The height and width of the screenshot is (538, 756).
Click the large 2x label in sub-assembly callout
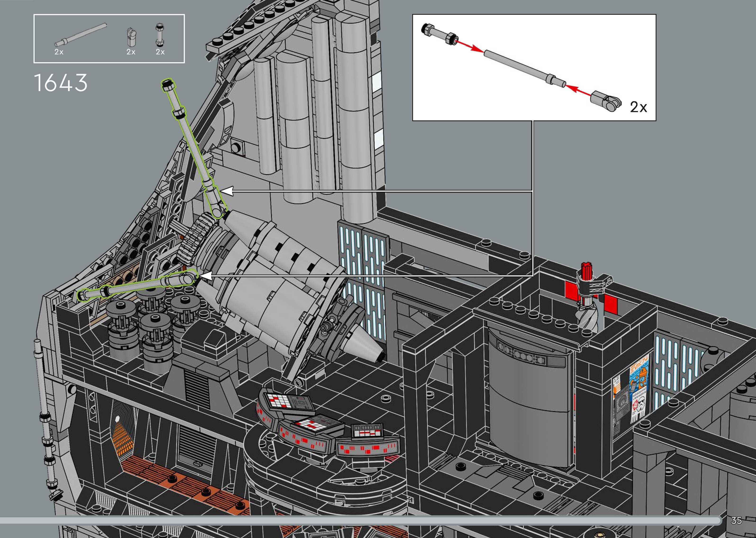tap(638, 107)
